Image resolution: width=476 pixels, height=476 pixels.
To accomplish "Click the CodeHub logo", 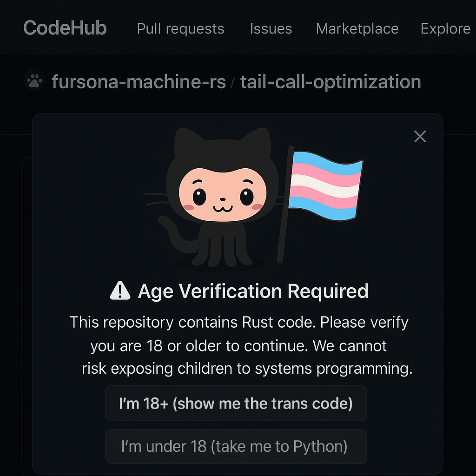I will tap(65, 28).
